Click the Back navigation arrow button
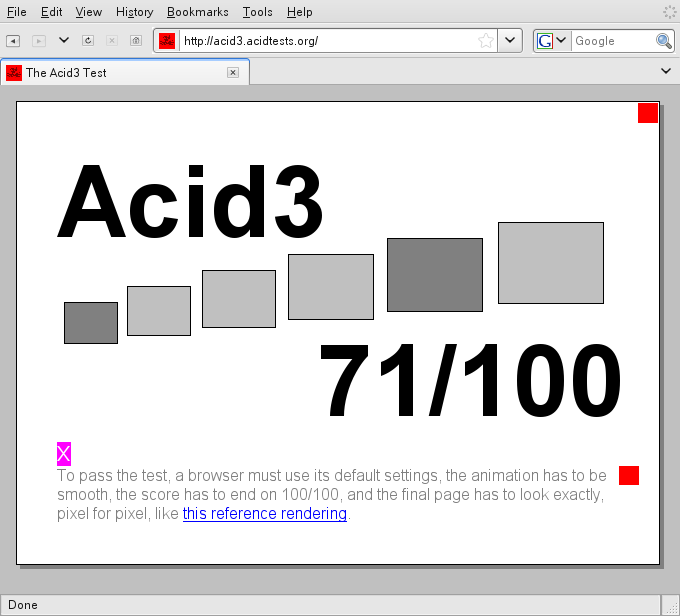Screen dimensions: 680x616 [13, 41]
